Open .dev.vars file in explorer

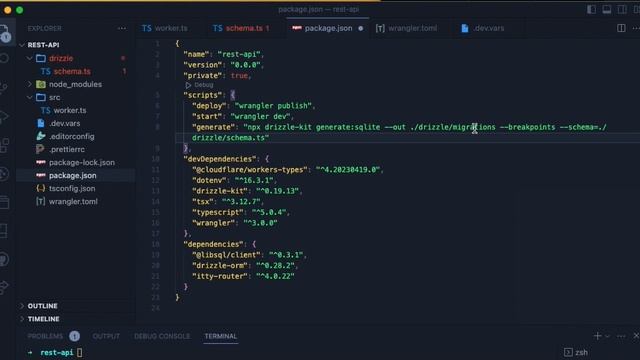coord(64,123)
